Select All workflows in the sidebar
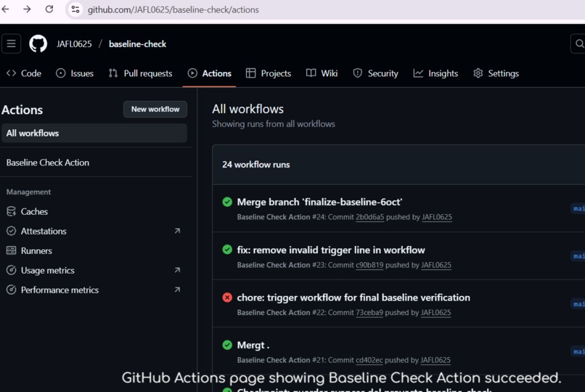The width and height of the screenshot is (585, 392). point(94,133)
